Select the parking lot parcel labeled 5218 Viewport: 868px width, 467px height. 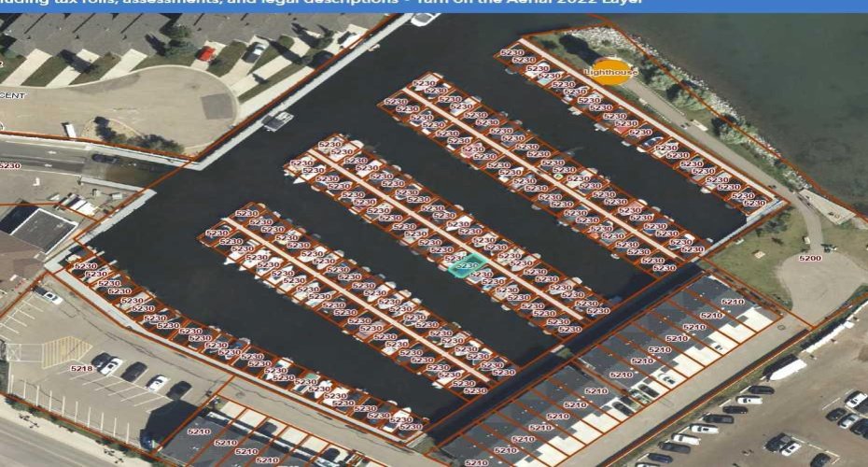pyautogui.click(x=81, y=368)
